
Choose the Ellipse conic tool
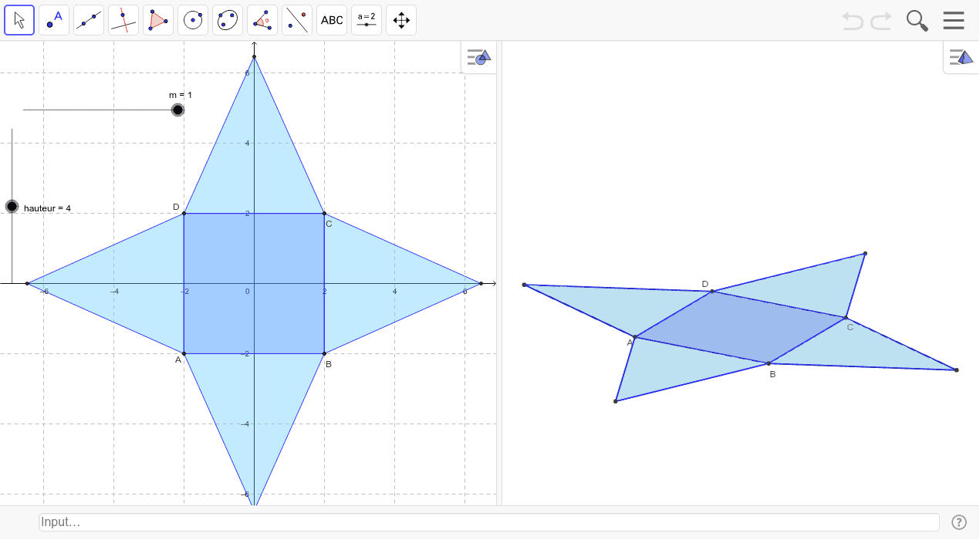(228, 20)
